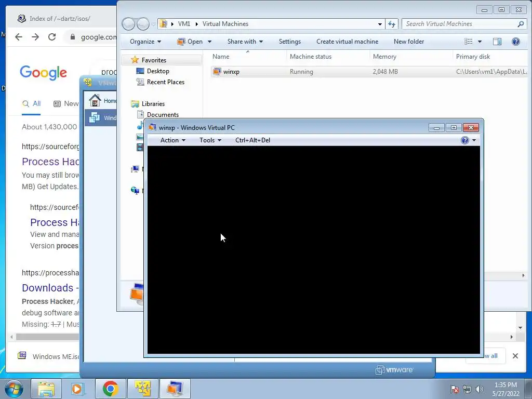Click the Action Center flag tray icon
The width and height of the screenshot is (532, 399).
pyautogui.click(x=454, y=389)
